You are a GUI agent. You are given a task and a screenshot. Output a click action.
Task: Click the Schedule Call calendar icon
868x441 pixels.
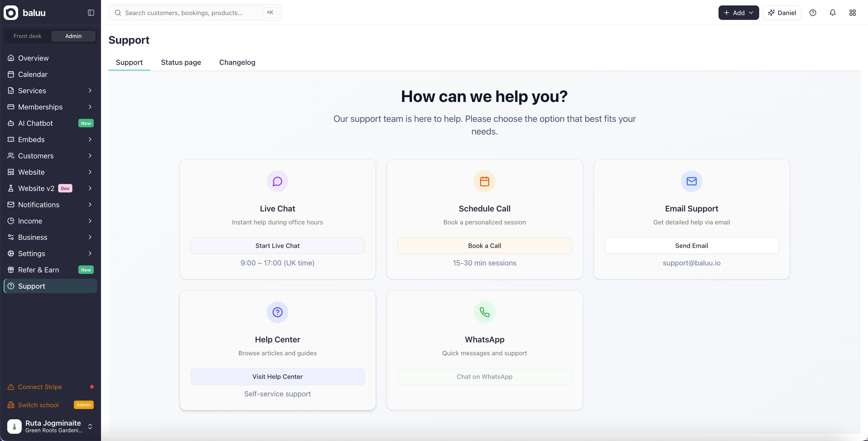point(485,181)
